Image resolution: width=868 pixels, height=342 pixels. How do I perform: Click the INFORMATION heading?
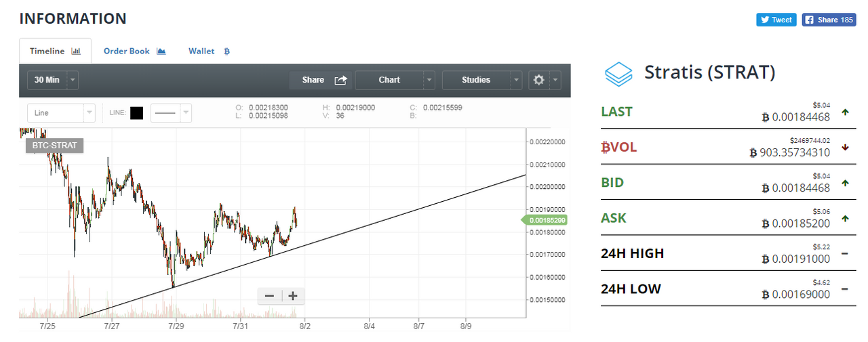pos(73,19)
